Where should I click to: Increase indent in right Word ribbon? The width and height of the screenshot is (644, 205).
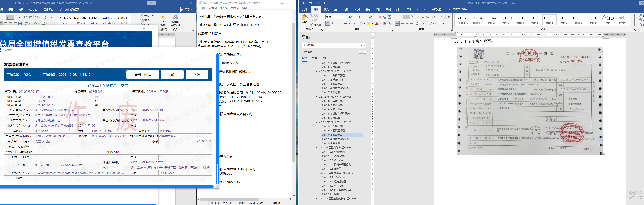point(427,17)
